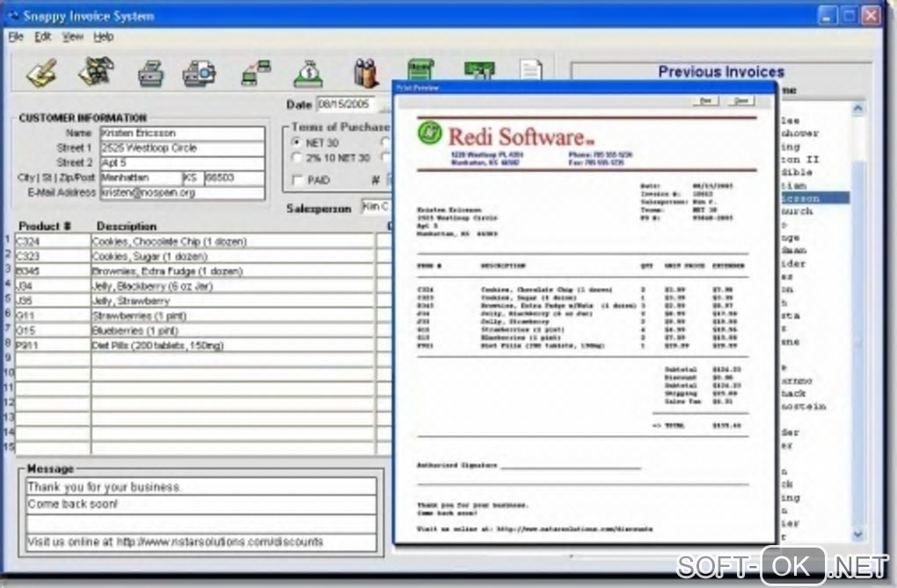Click the printer with preview page icon
Image resolution: width=897 pixels, height=588 pixels.
[x=199, y=73]
